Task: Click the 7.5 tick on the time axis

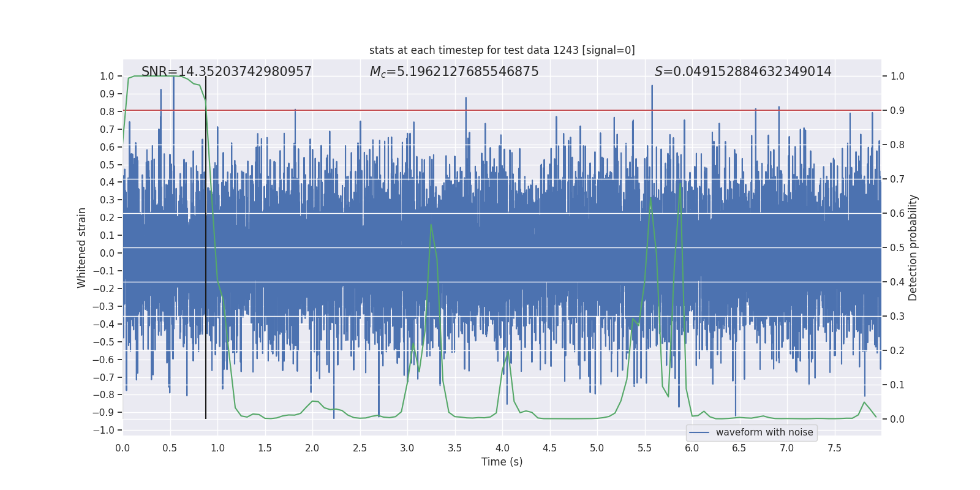Action: click(834, 448)
